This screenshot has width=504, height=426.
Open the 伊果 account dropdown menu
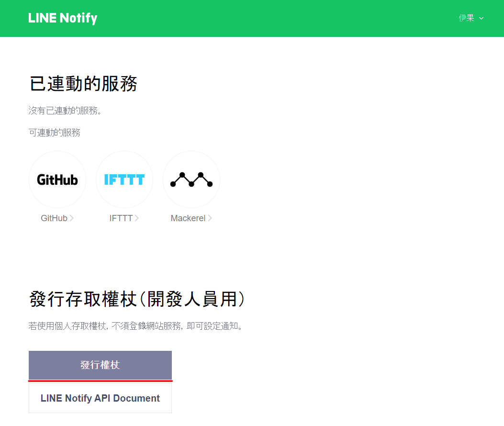(x=471, y=18)
